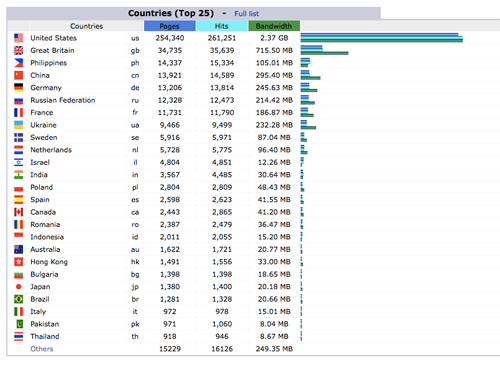This screenshot has height=365, width=500.
Task: Click the Netherlands flag icon
Action: [x=19, y=150]
